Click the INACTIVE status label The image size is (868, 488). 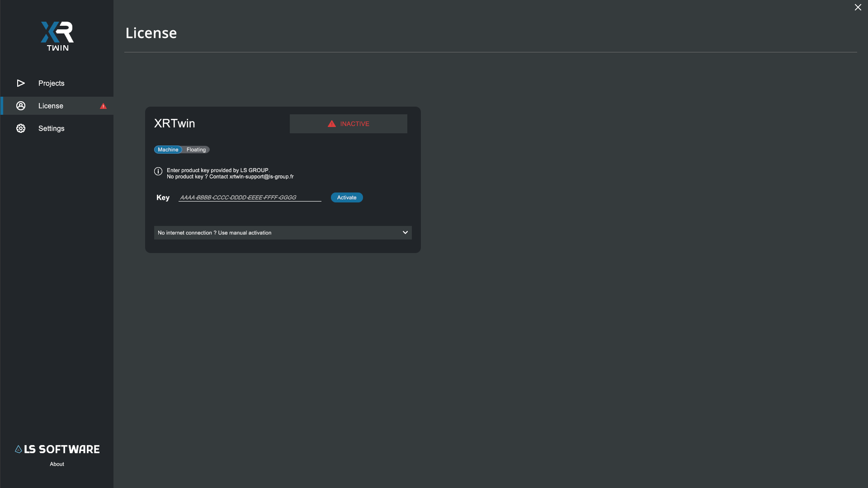355,124
